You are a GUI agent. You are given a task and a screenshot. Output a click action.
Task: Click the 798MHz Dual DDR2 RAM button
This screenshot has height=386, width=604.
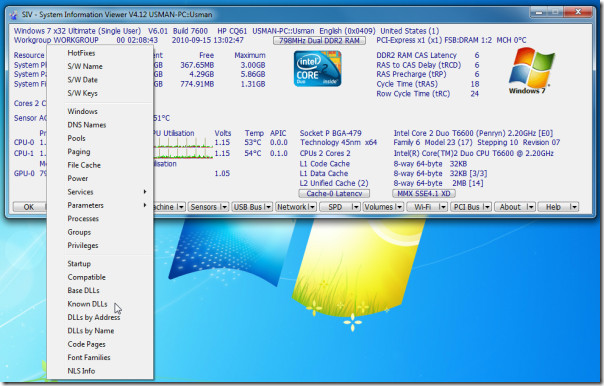pyautogui.click(x=319, y=40)
